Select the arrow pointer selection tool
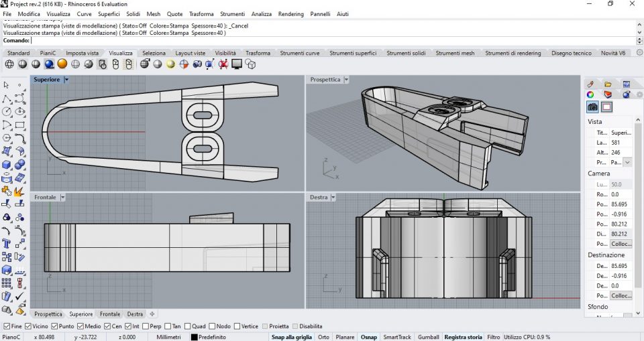 coord(6,85)
